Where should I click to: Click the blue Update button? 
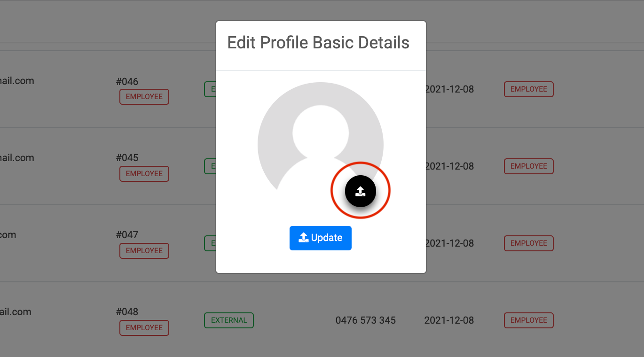(321, 238)
